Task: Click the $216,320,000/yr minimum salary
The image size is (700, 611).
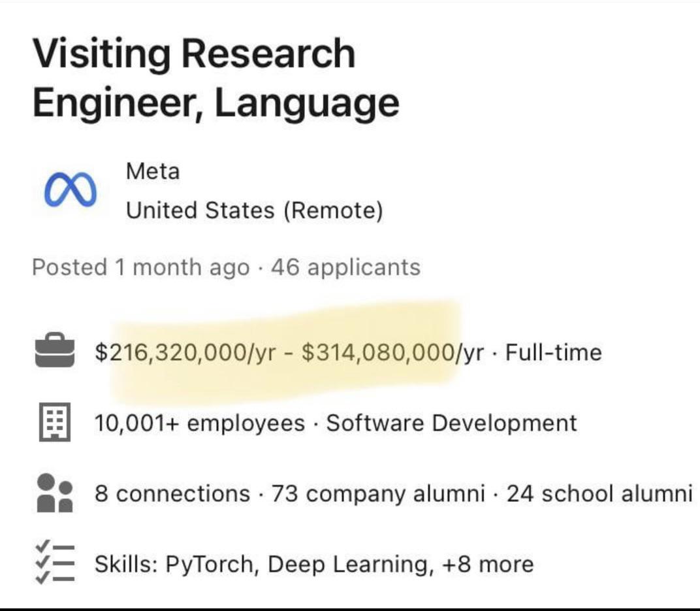Action: [x=187, y=353]
